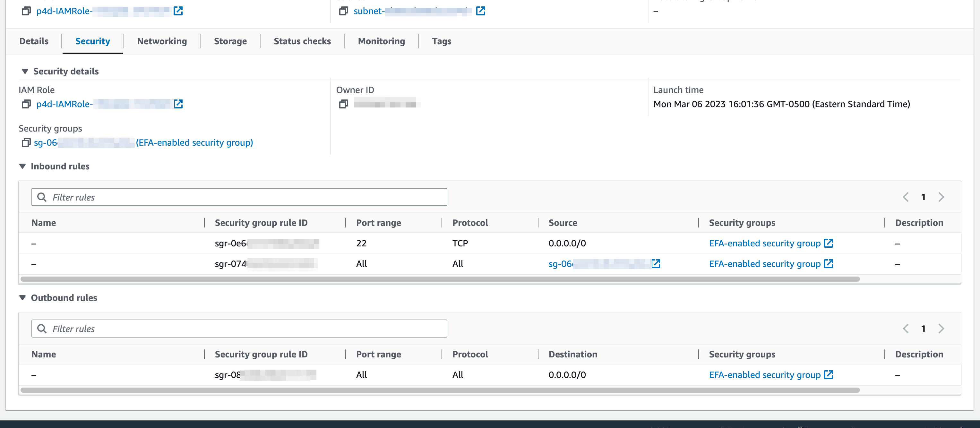Screen dimensions: 980x428
Task: Open sg-06 EFA-enabled security group link
Action: click(x=143, y=143)
